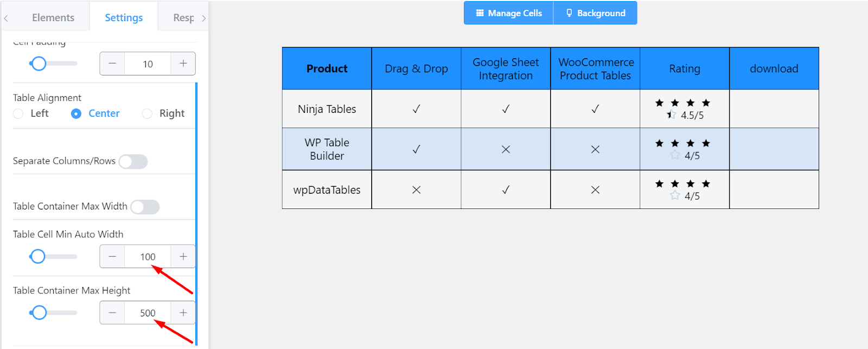Increase Table Container Max Height value
Image resolution: width=868 pixels, height=349 pixels.
pyautogui.click(x=183, y=313)
